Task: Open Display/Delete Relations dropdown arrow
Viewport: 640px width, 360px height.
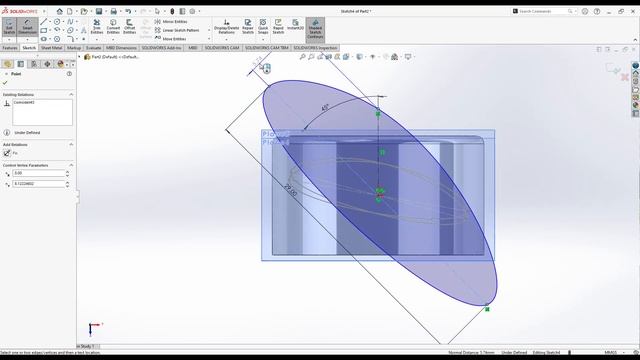Action: tap(227, 40)
